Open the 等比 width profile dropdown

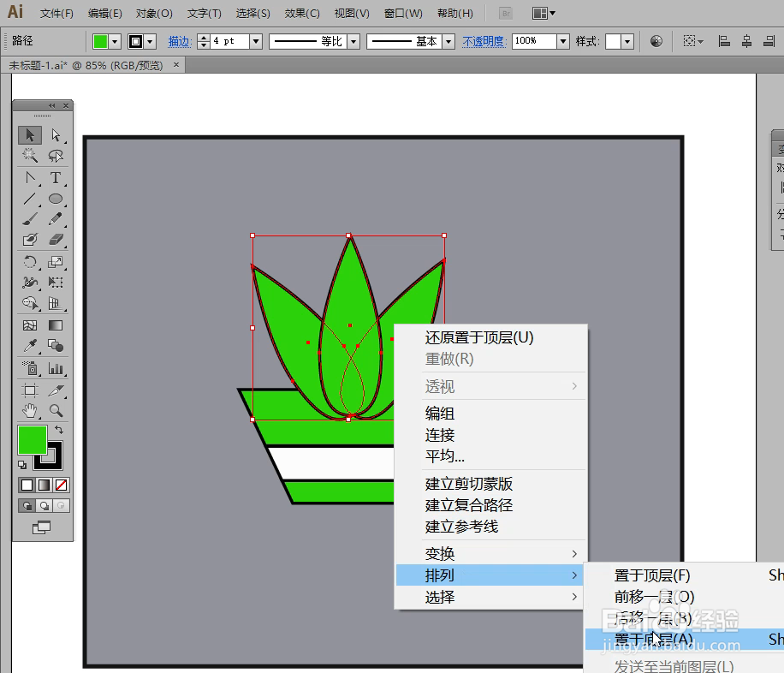tap(352, 40)
